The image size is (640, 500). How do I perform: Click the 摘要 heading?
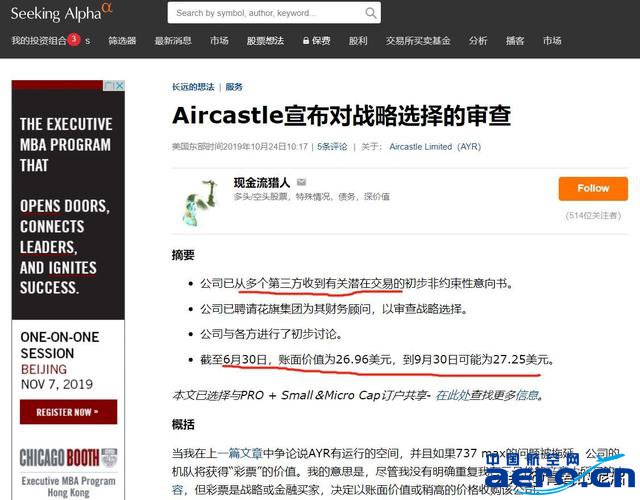click(183, 255)
